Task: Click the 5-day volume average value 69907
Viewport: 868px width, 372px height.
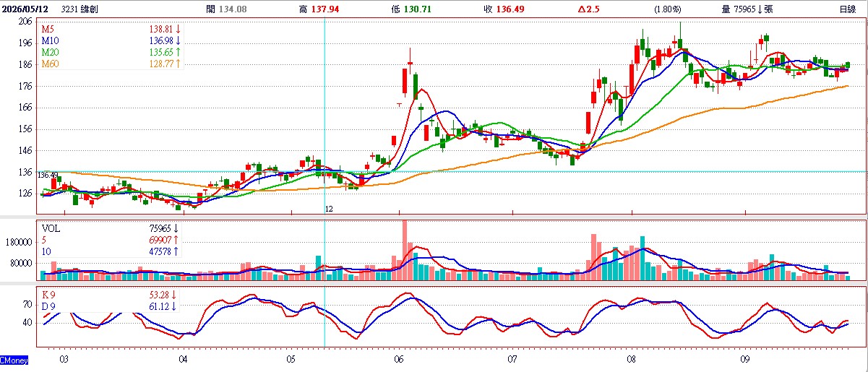Action: tap(161, 239)
